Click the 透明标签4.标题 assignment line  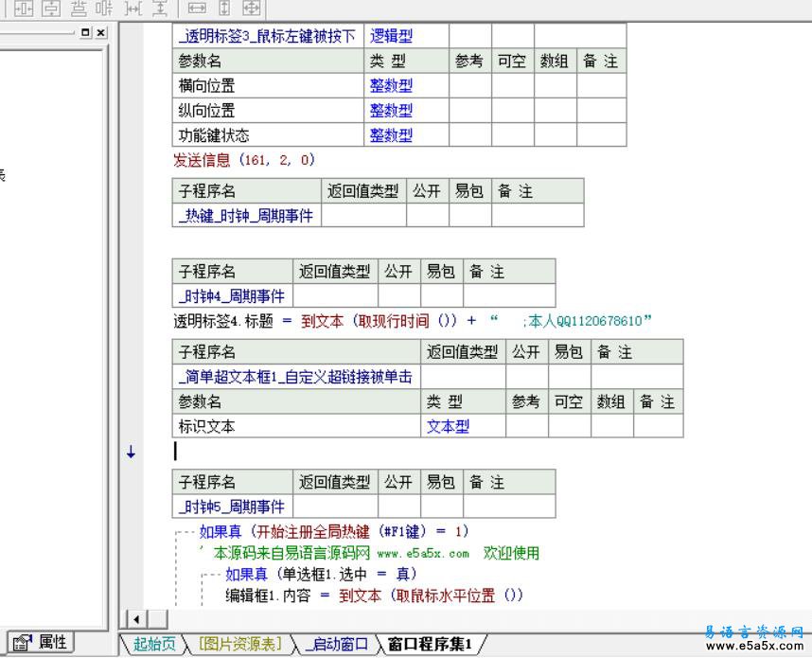[x=413, y=321]
